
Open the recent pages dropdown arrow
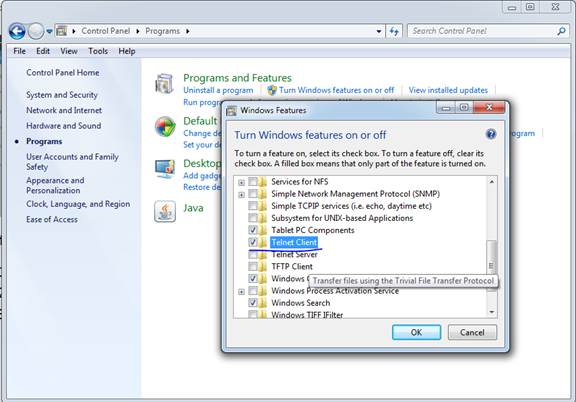click(x=49, y=31)
